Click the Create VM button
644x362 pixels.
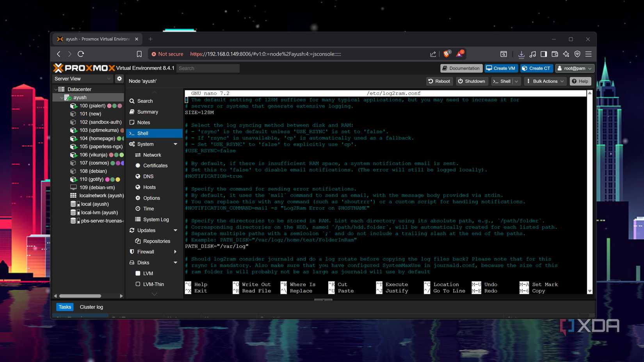(501, 68)
